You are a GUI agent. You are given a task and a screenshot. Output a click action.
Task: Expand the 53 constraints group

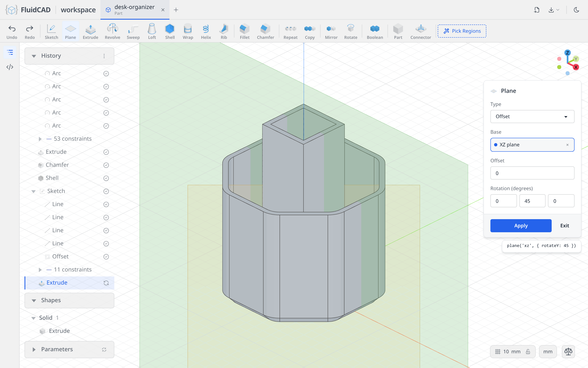coord(40,139)
